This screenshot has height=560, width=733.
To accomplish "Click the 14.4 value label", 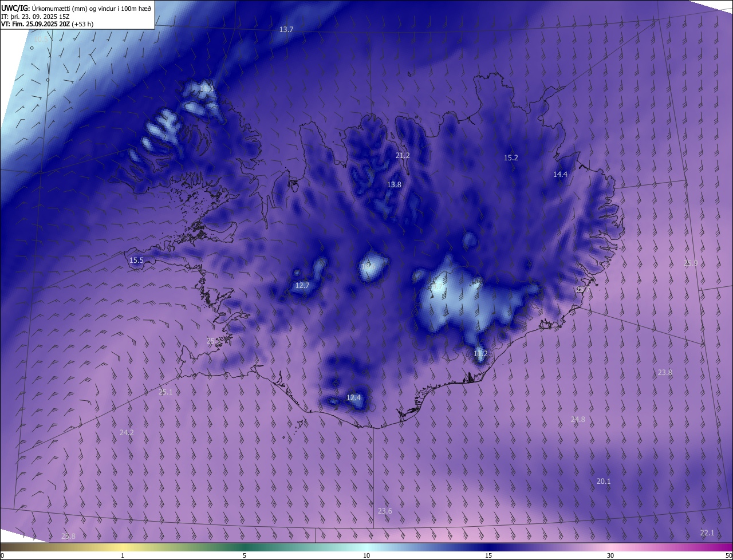I will pyautogui.click(x=560, y=174).
